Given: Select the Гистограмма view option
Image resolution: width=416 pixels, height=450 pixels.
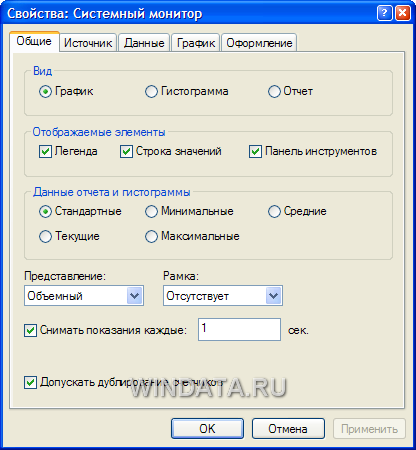Looking at the screenshot, I should click(151, 91).
